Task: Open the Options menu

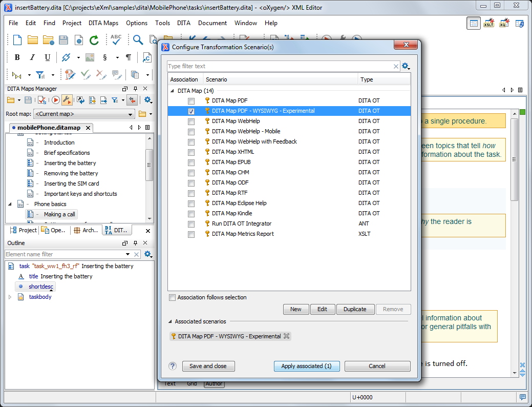Action: tap(137, 23)
